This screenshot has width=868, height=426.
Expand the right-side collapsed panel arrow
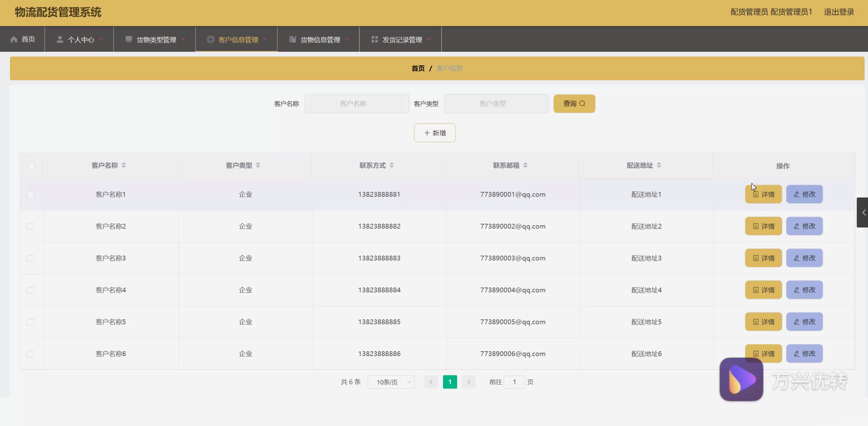point(863,212)
